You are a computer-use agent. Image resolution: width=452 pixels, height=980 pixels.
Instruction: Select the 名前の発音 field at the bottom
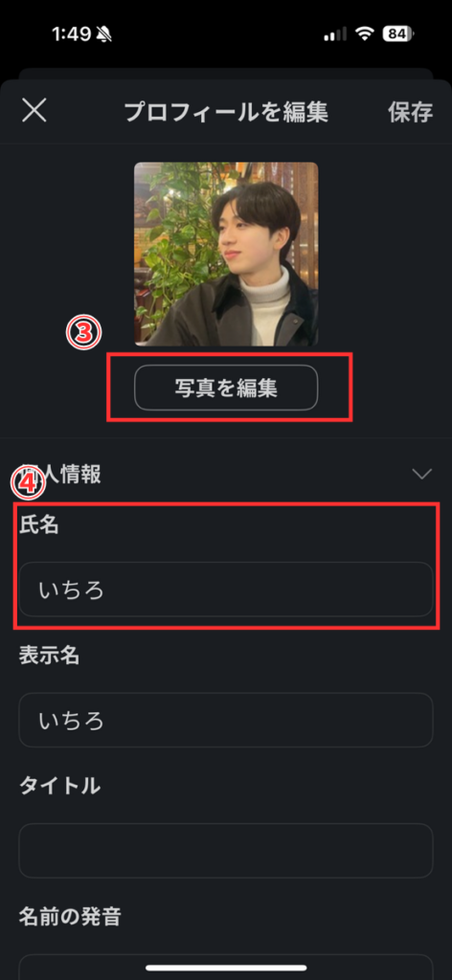coord(226,967)
